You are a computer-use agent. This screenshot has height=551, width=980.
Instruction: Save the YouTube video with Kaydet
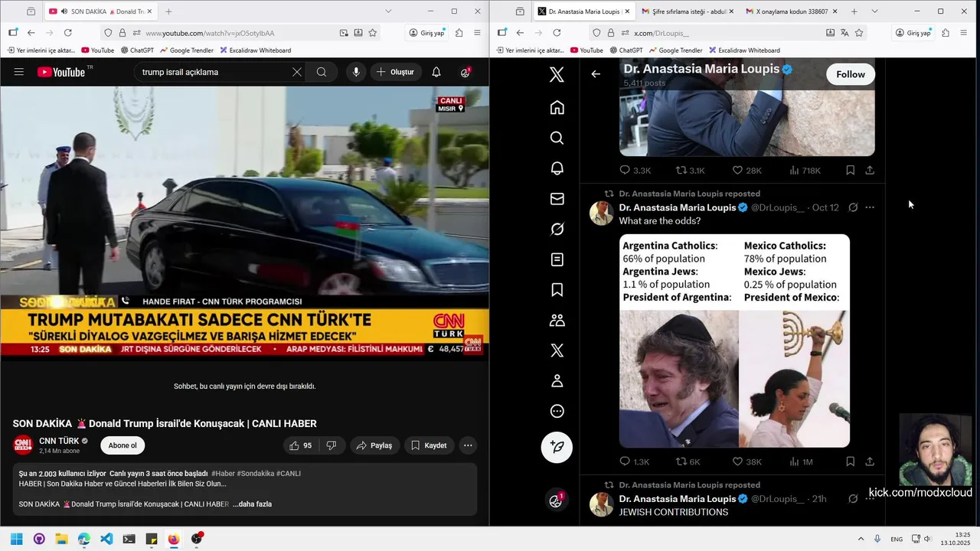[x=428, y=445]
